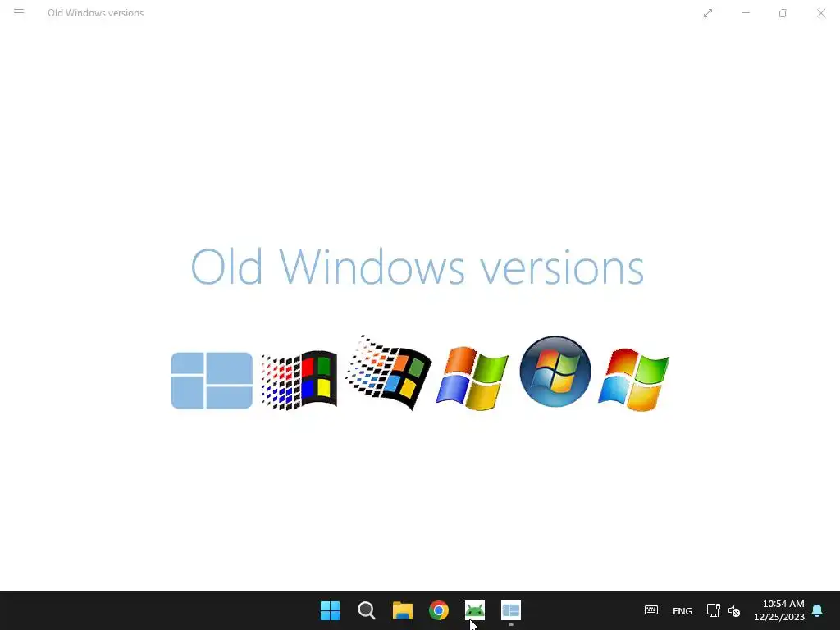The height and width of the screenshot is (630, 840).
Task: Select the Windows 95 waving flag logo
Action: (388, 372)
